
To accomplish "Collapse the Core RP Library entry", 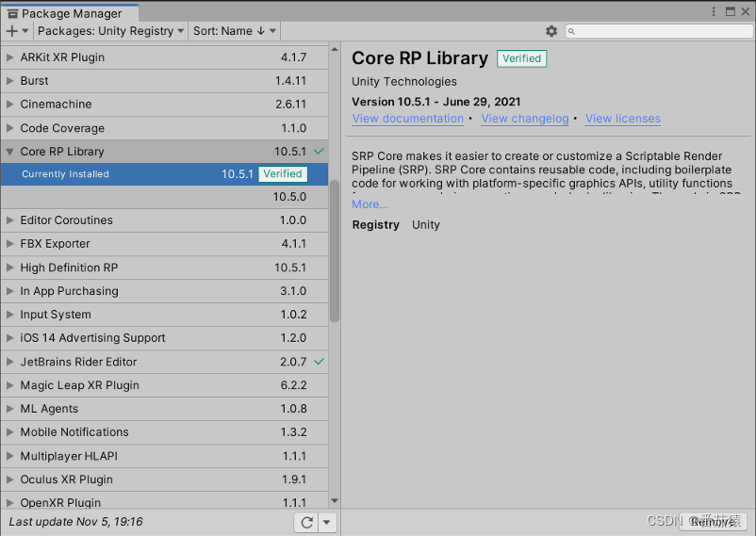I will (x=10, y=152).
